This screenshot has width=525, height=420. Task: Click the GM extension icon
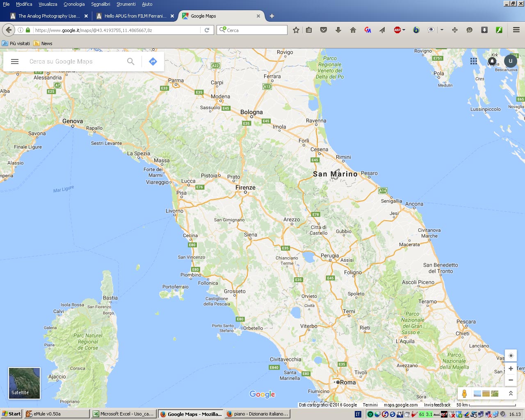[368, 30]
